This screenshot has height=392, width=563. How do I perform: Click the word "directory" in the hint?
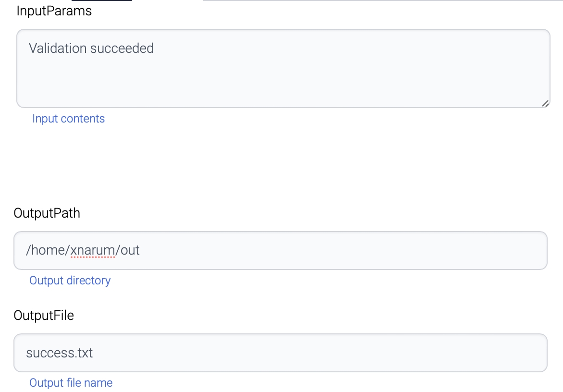88,281
